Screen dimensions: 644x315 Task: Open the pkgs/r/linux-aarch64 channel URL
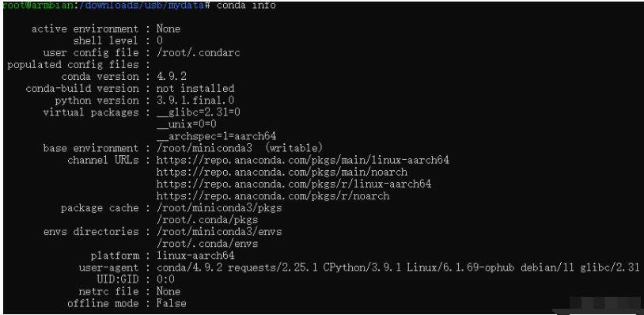tap(294, 184)
